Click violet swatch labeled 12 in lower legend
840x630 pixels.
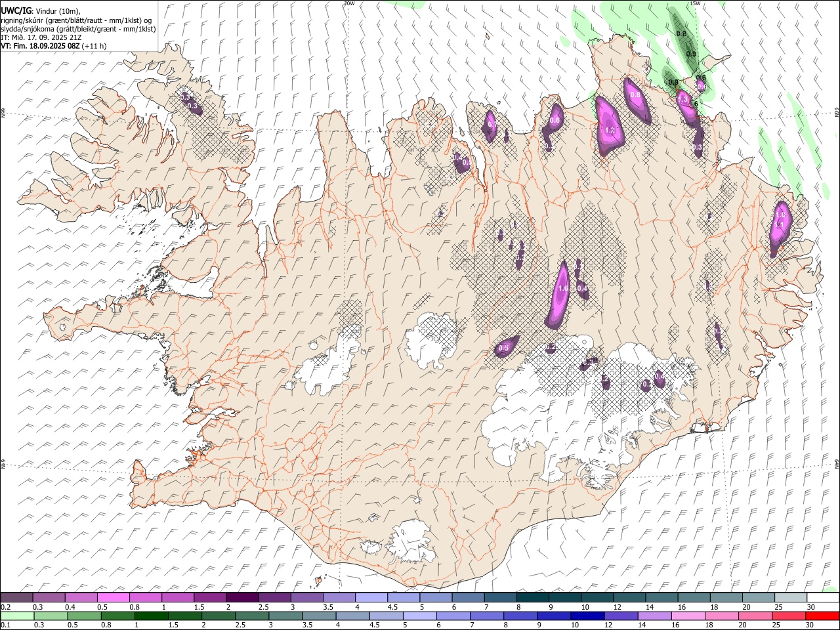621,616
